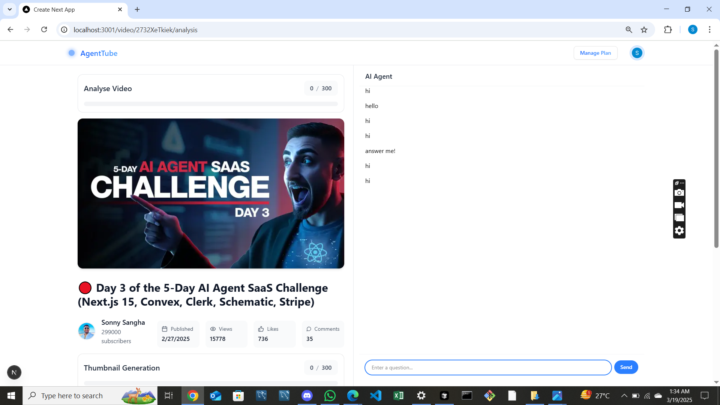The image size is (720, 405).
Task: Open the gear settings in floating toolbar
Action: 679,231
